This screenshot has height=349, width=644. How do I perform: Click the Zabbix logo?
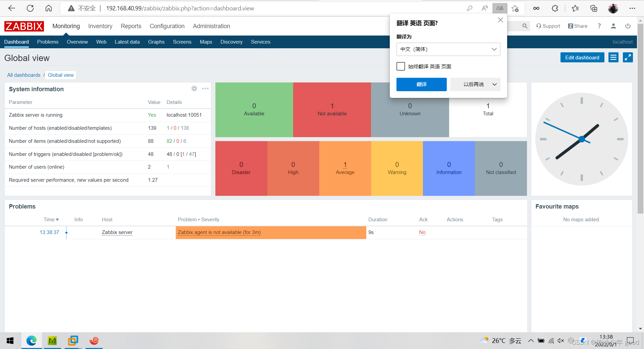tap(24, 26)
